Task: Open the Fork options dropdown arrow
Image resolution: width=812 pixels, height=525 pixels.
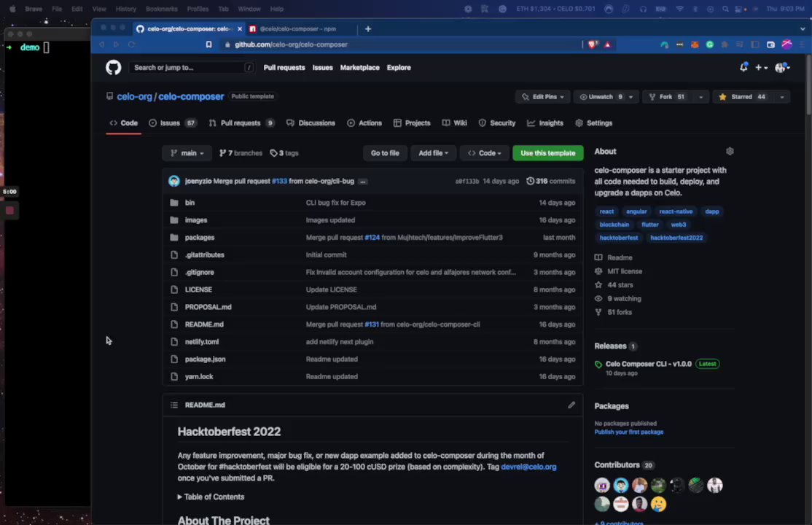Action: tap(700, 97)
